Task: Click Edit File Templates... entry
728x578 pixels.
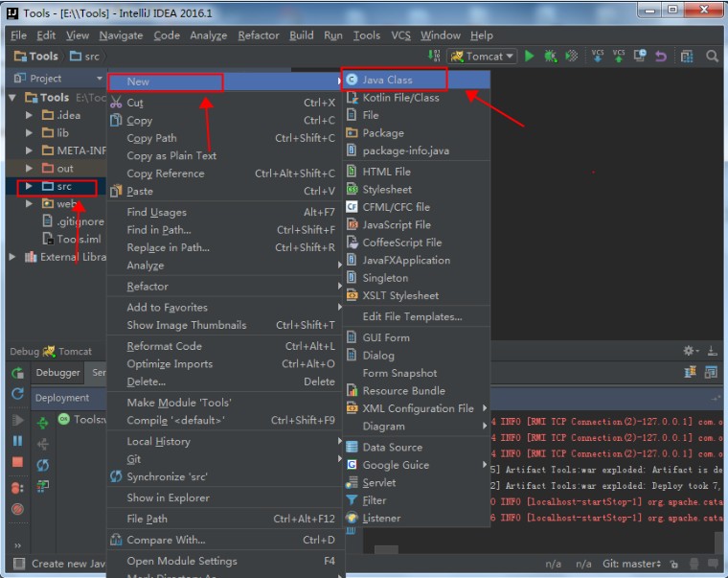Action: 417,316
